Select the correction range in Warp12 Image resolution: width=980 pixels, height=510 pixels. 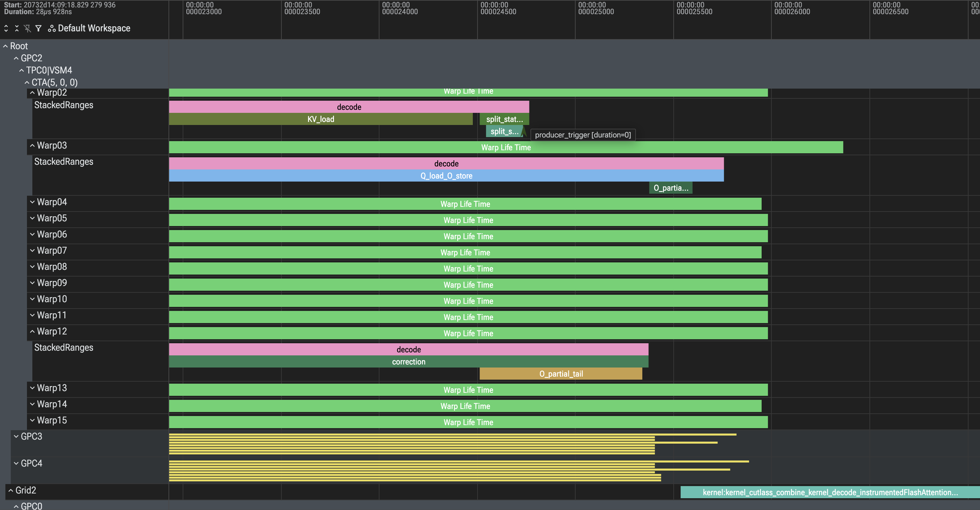408,362
